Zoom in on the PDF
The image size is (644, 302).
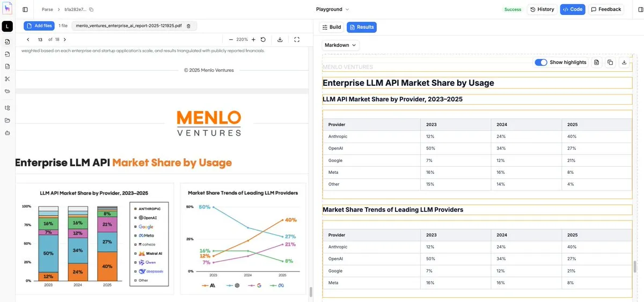[x=253, y=40]
